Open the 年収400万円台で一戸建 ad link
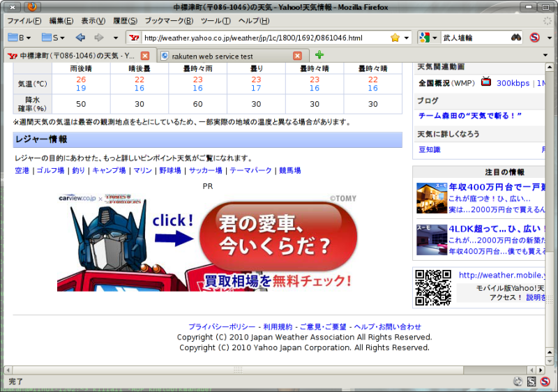This screenshot has width=558, height=392. pyautogui.click(x=497, y=187)
